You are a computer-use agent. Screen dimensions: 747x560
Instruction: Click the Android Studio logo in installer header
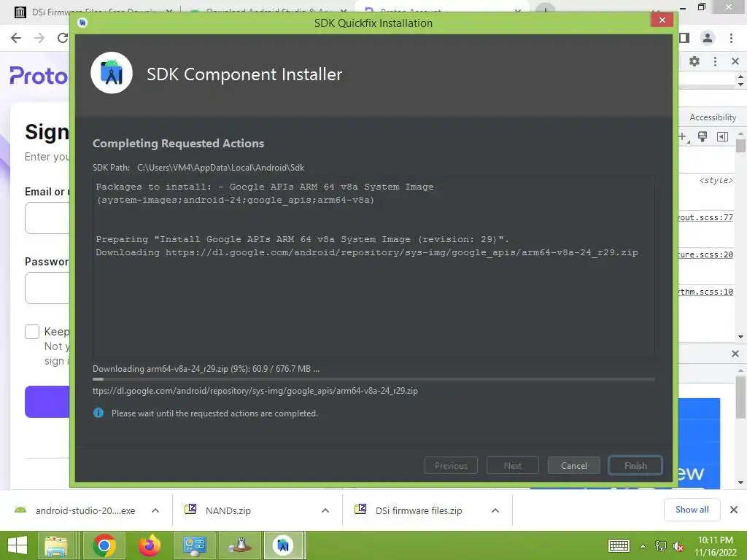112,73
